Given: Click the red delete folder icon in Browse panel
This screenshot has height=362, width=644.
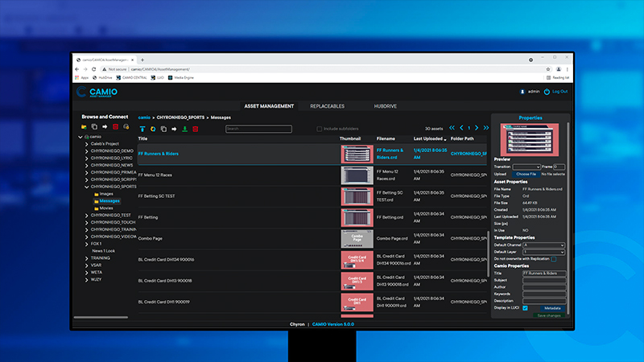Looking at the screenshot, I should tap(115, 127).
